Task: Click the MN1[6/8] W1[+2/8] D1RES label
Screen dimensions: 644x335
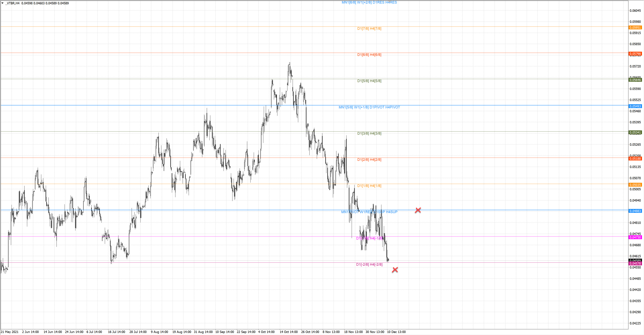Action: (x=369, y=3)
